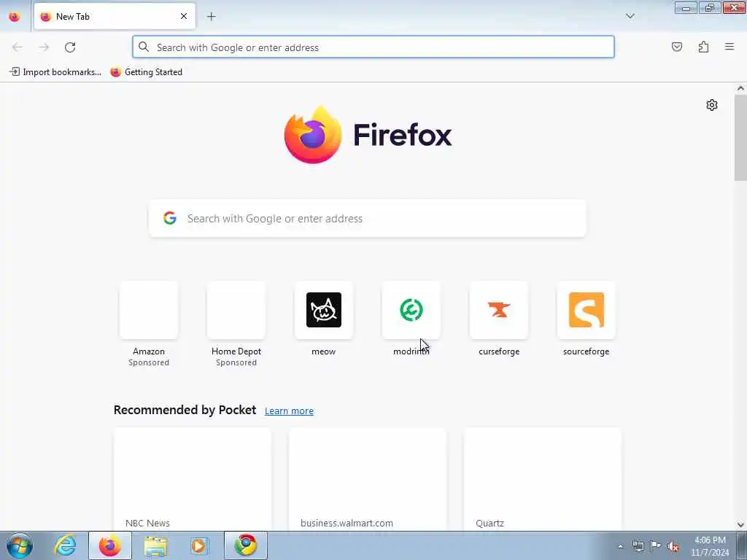Close the New Tab tab
This screenshot has height=560, width=747.
184,17
